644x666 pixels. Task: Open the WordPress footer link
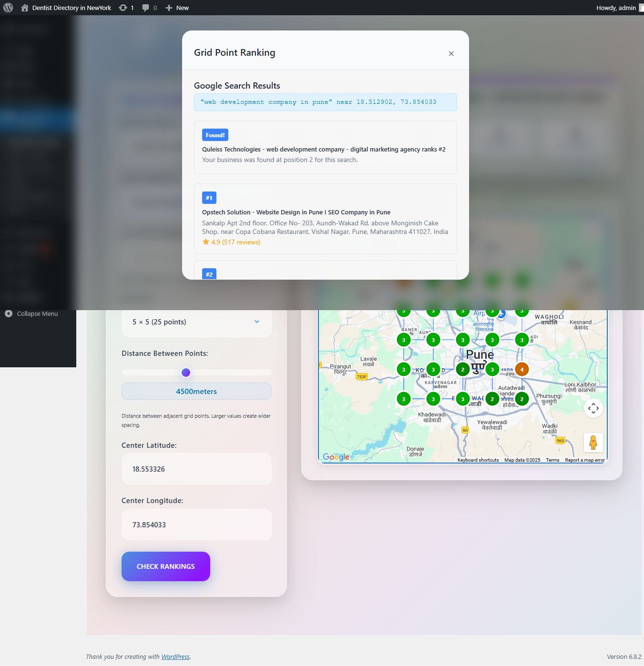(x=175, y=656)
